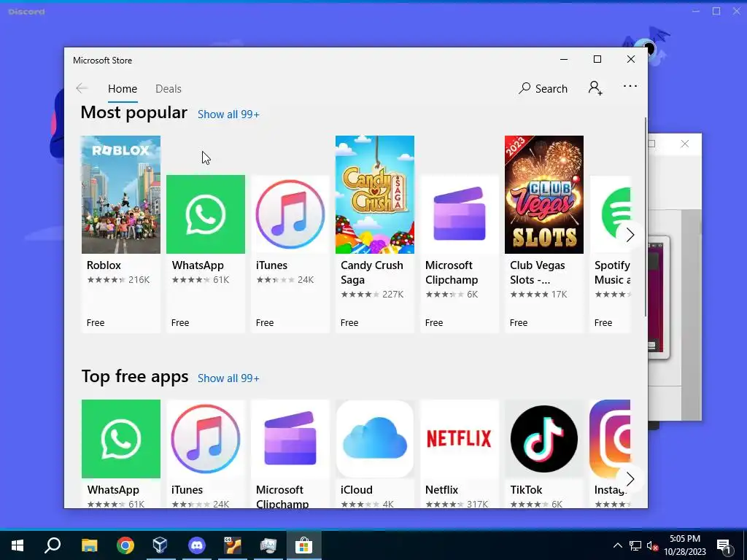The image size is (747, 560).
Task: Open File Explorer from the taskbar
Action: click(89, 545)
